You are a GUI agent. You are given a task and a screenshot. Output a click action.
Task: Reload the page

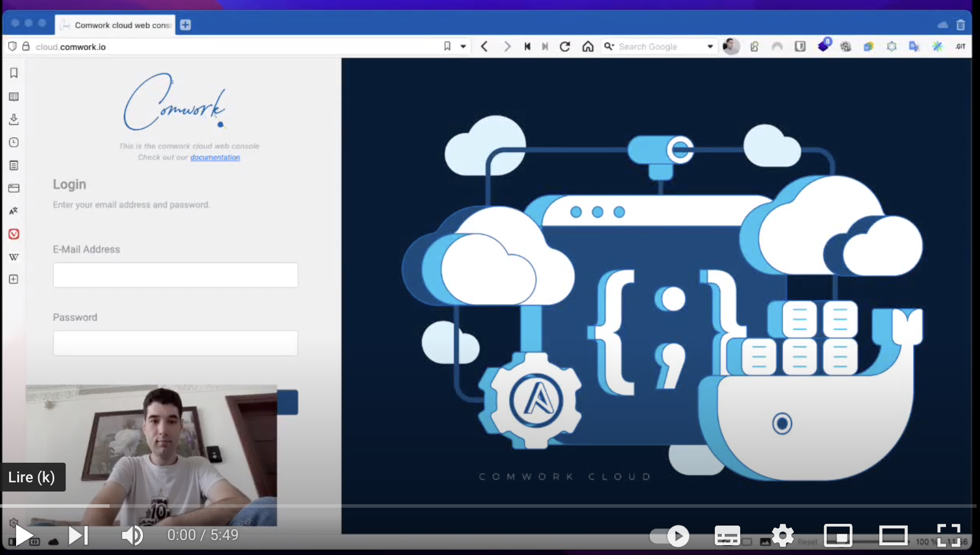pyautogui.click(x=565, y=47)
